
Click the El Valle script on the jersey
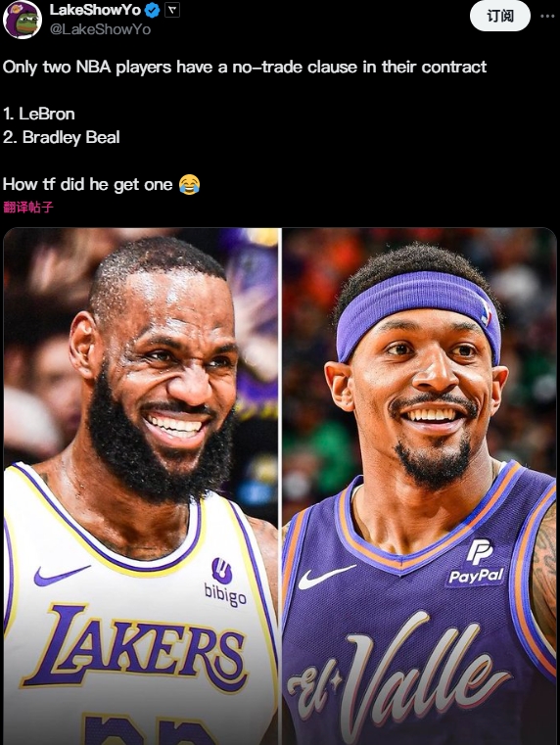398,680
